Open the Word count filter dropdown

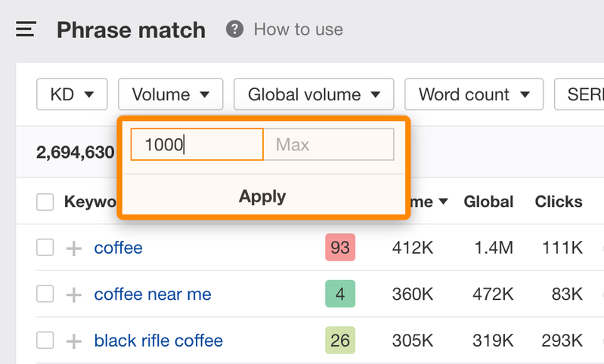pyautogui.click(x=474, y=94)
